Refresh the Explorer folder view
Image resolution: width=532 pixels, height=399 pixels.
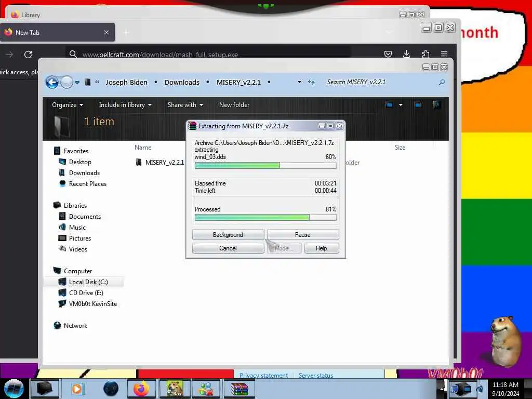311,82
